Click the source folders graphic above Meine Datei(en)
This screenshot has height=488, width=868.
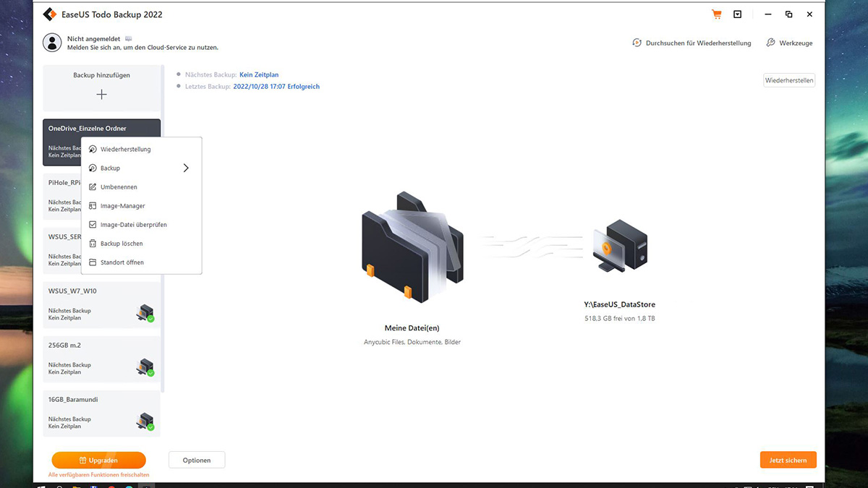414,247
